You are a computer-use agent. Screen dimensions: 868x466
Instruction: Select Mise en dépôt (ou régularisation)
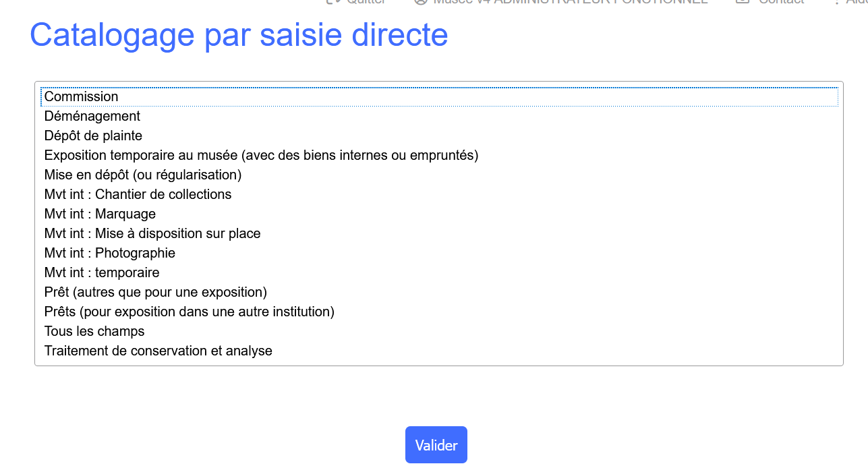(143, 175)
